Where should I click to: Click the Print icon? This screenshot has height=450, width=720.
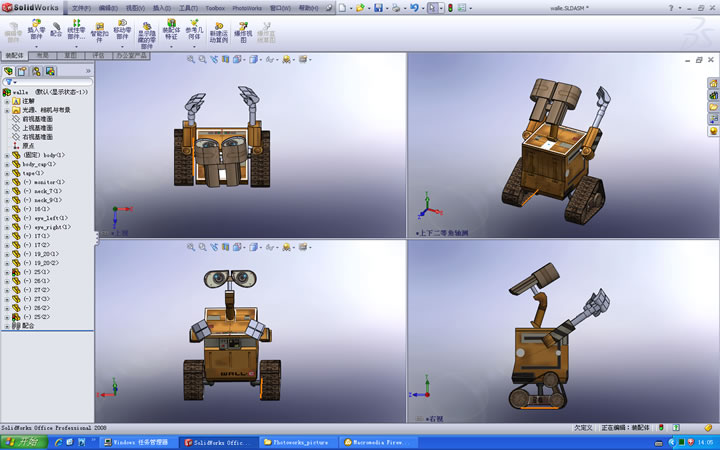[x=396, y=7]
